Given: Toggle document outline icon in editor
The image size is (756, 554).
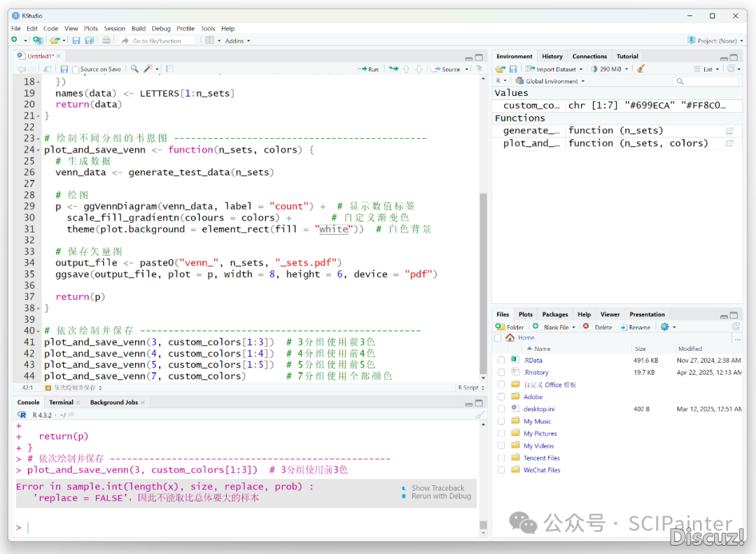Looking at the screenshot, I should pyautogui.click(x=479, y=69).
